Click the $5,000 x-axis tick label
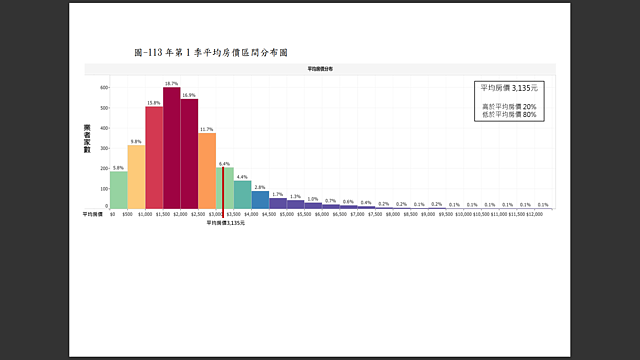Viewport: 640px width, 360px height. [x=287, y=214]
